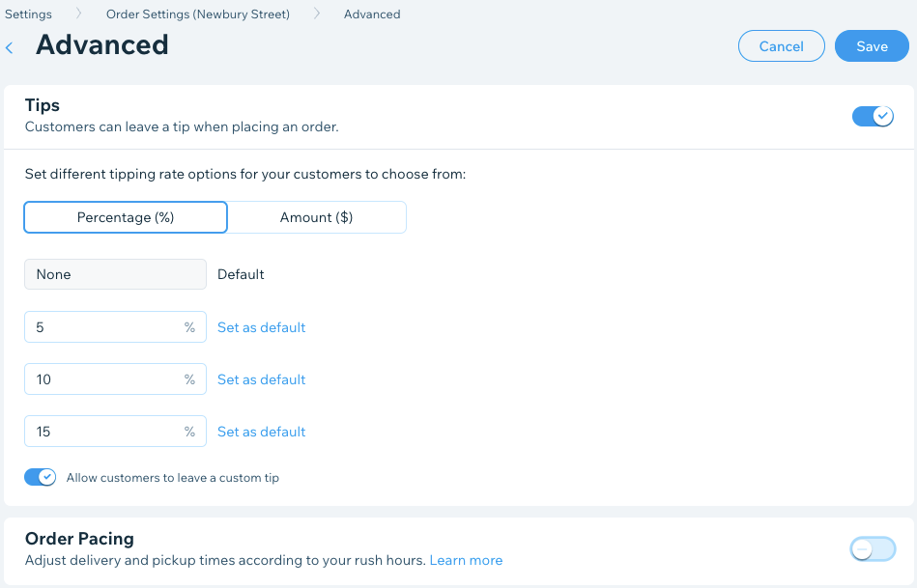Viewport: 917px width, 588px height.
Task: Click the back arrow beside Advanced title
Action: [x=10, y=47]
